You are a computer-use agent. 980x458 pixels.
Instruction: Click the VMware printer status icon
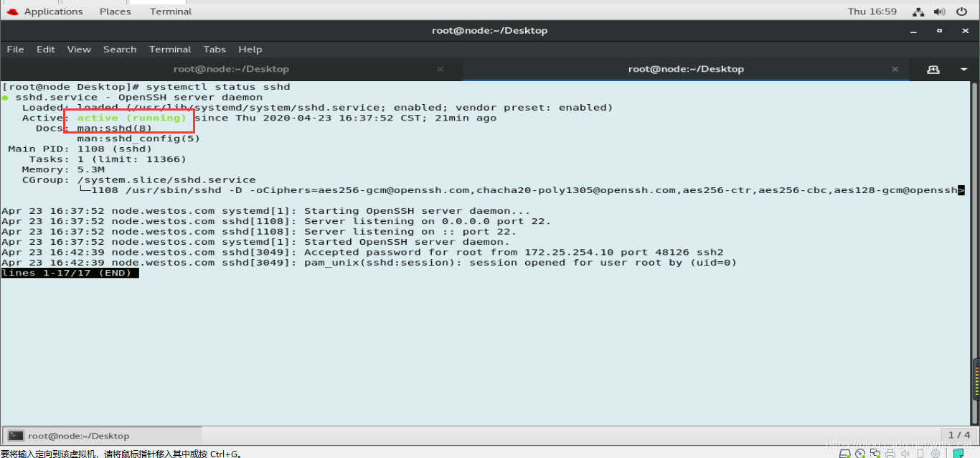click(x=890, y=454)
